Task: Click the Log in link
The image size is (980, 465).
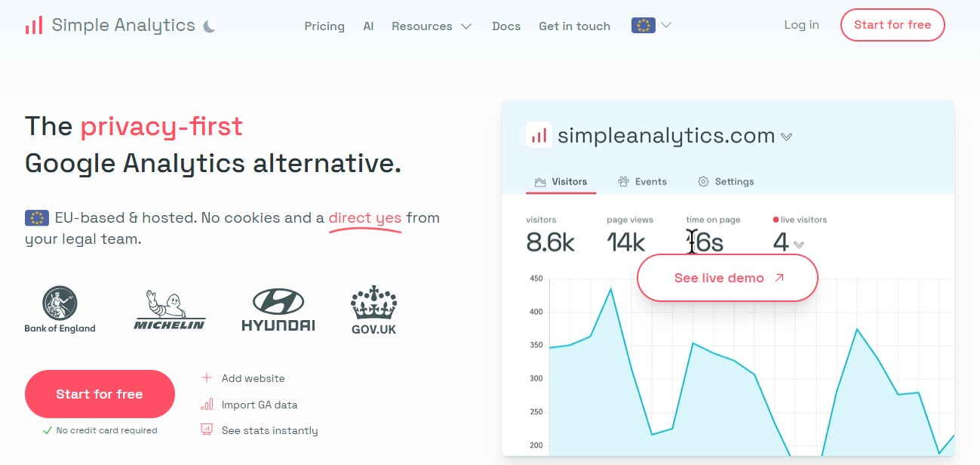Action: click(801, 25)
